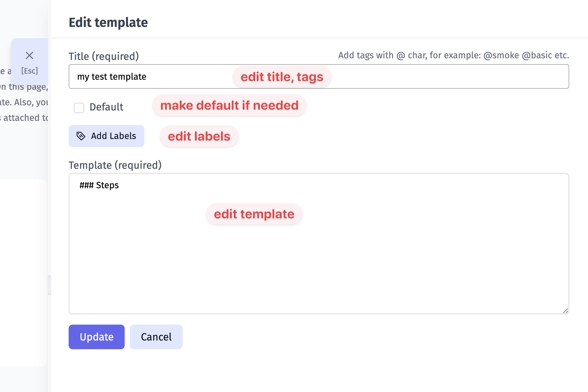The image size is (588, 392).
Task: Grab the template textarea resize handle
Action: pos(565,311)
